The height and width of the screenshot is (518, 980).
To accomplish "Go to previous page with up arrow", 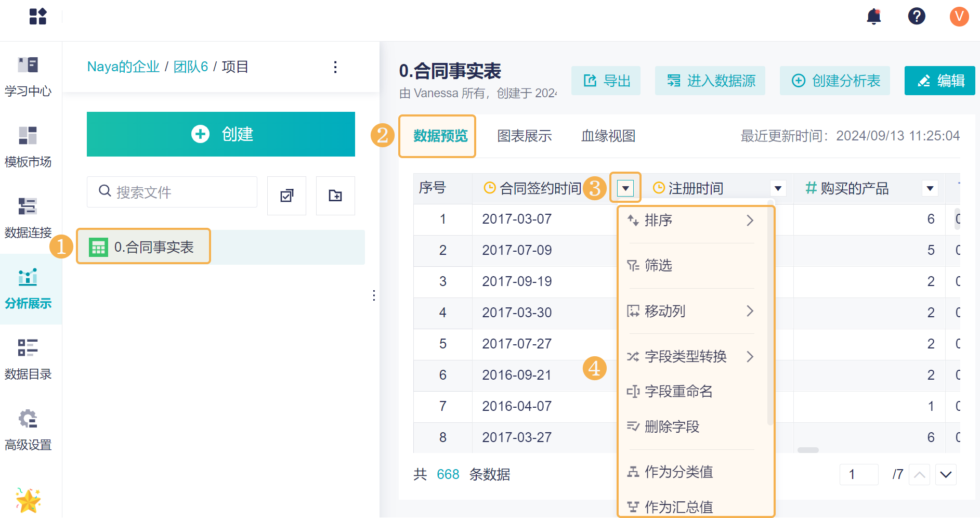I will click(x=919, y=474).
